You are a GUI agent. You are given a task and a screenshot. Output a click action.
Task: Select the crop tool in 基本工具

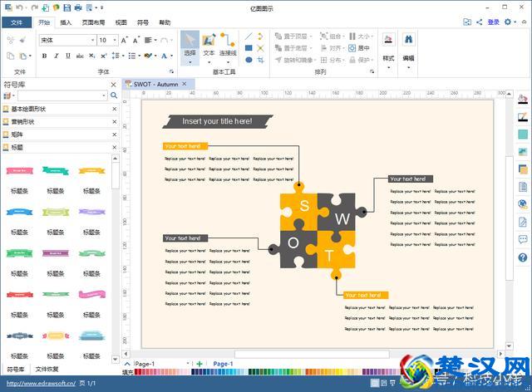(x=260, y=60)
